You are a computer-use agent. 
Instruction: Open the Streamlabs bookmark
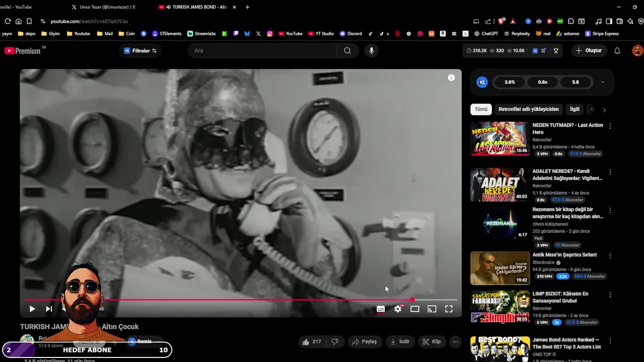pyautogui.click(x=201, y=34)
